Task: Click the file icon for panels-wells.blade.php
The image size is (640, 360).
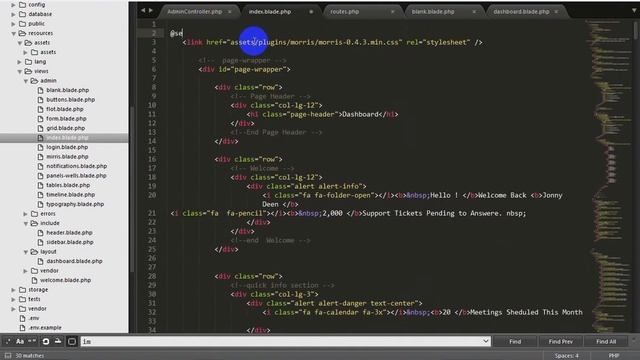Action: coord(40,176)
